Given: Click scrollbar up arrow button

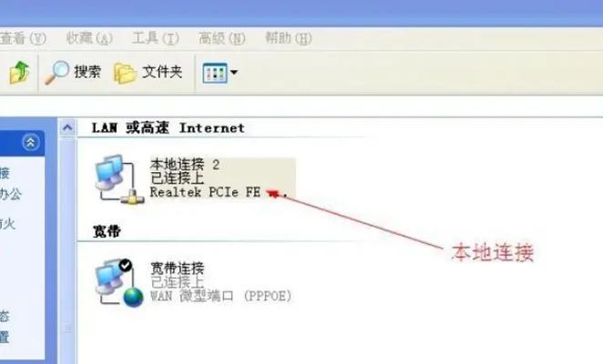Looking at the screenshot, I should (x=67, y=127).
